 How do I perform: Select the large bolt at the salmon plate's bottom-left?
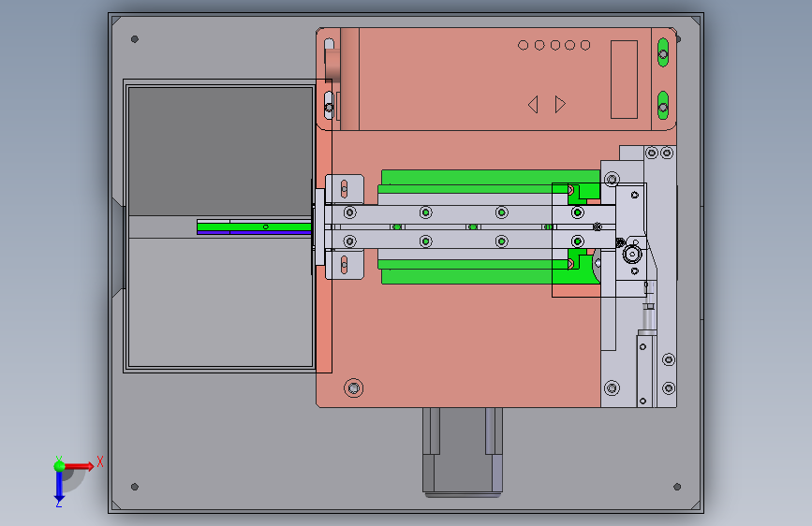coord(354,387)
